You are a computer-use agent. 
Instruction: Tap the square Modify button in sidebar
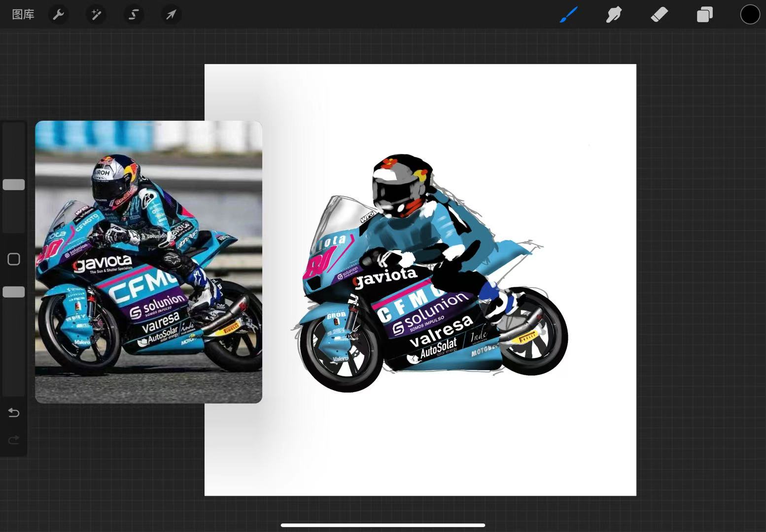point(14,259)
